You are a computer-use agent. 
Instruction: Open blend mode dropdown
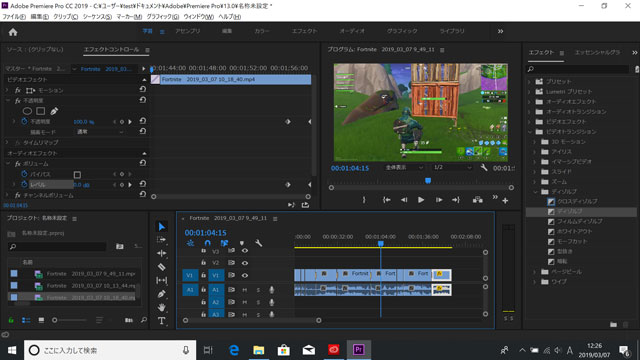[100, 132]
